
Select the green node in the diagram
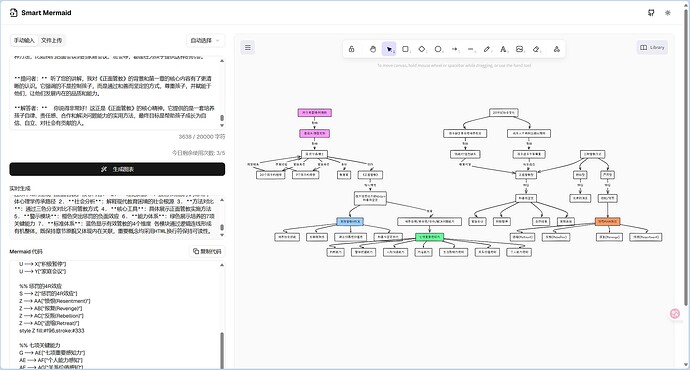[429, 237]
